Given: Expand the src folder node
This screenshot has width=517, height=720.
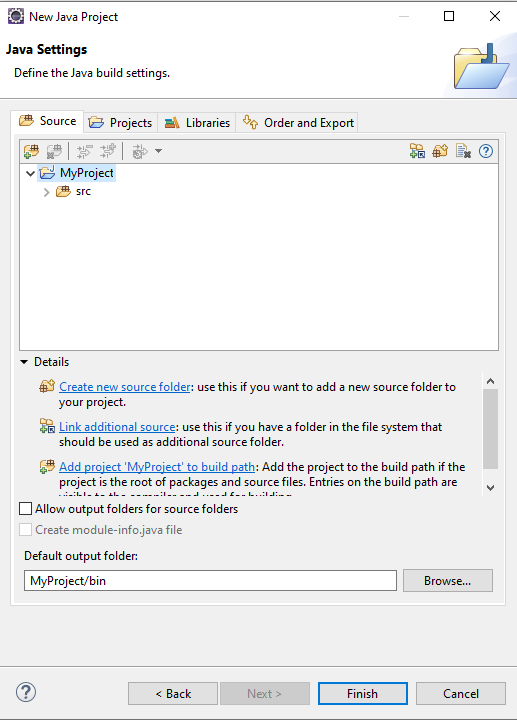Looking at the screenshot, I should coord(46,192).
